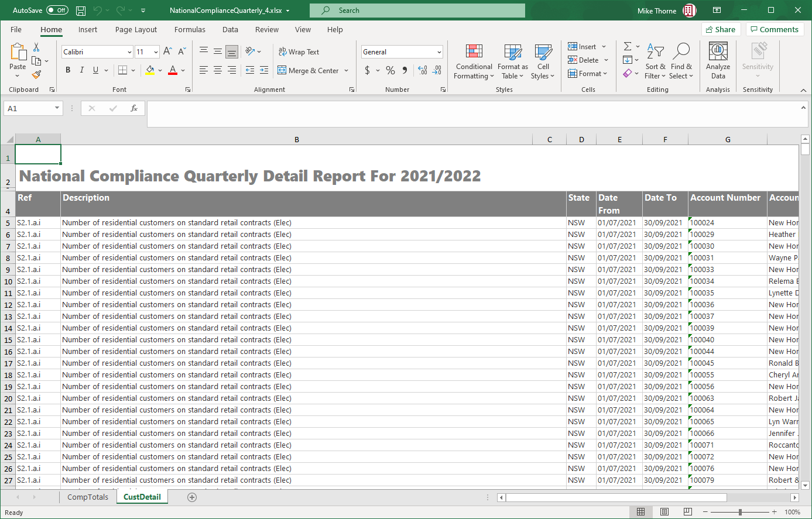Toggle underline on the selection

[x=94, y=70]
